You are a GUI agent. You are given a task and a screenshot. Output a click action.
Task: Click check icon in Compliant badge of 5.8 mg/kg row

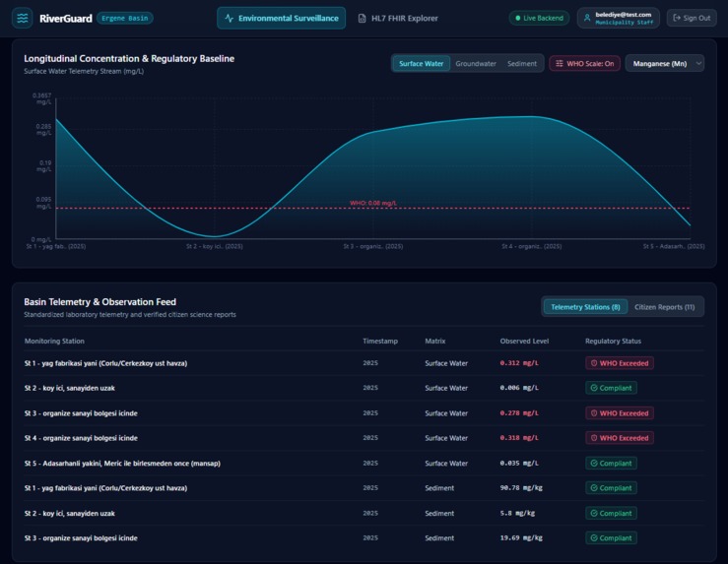[594, 513]
